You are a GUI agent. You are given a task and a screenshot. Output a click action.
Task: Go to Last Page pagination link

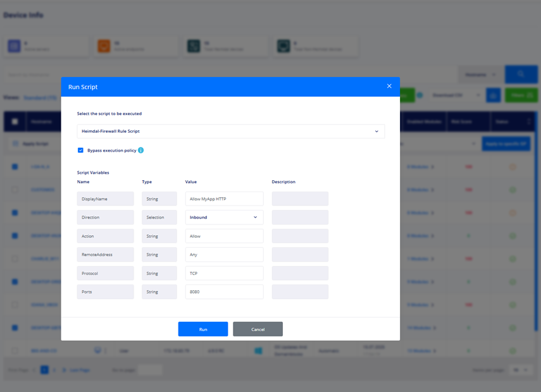pyautogui.click(x=80, y=370)
